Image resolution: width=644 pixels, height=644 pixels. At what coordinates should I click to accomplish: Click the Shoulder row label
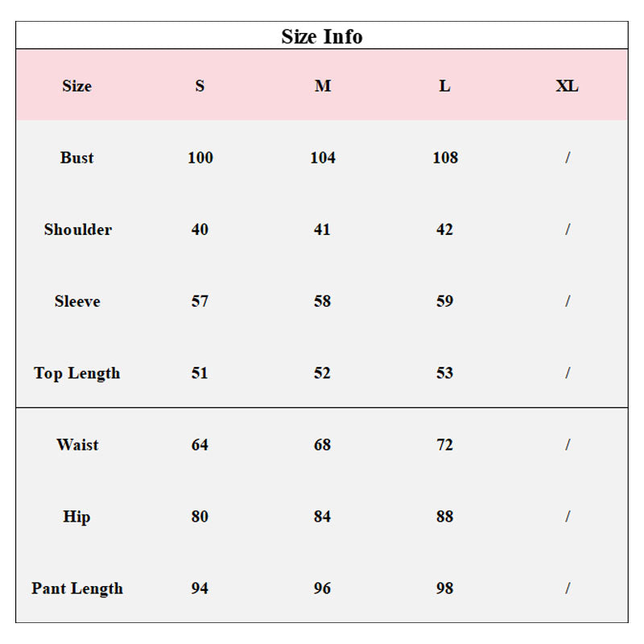[x=77, y=229]
